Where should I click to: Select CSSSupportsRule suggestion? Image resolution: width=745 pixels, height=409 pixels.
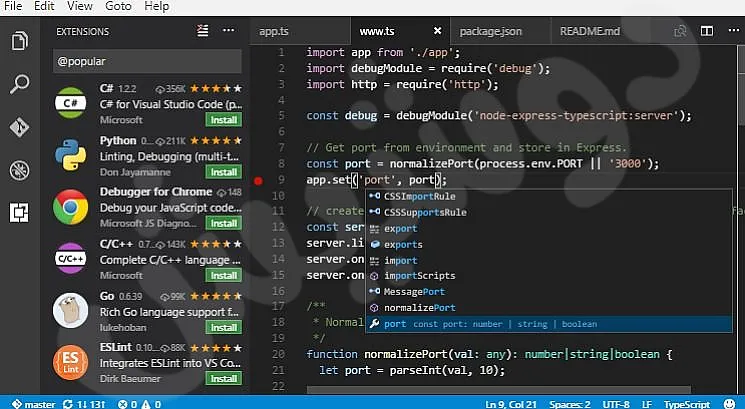(549, 212)
